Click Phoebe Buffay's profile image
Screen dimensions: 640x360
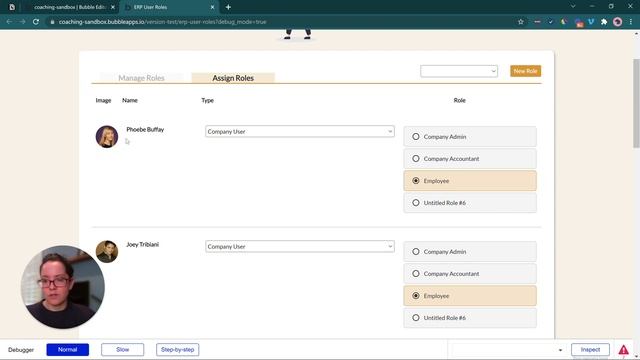pyautogui.click(x=107, y=136)
